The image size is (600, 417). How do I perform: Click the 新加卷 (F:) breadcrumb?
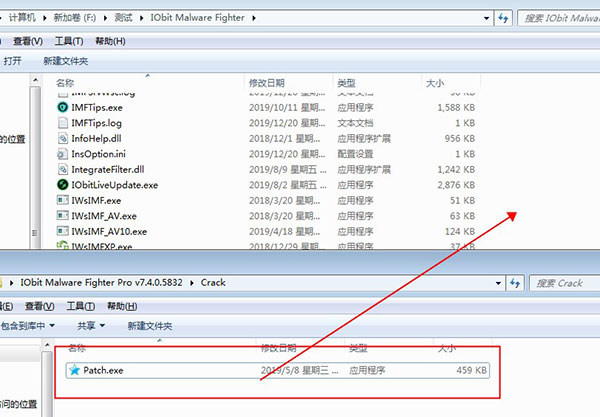pyautogui.click(x=75, y=18)
